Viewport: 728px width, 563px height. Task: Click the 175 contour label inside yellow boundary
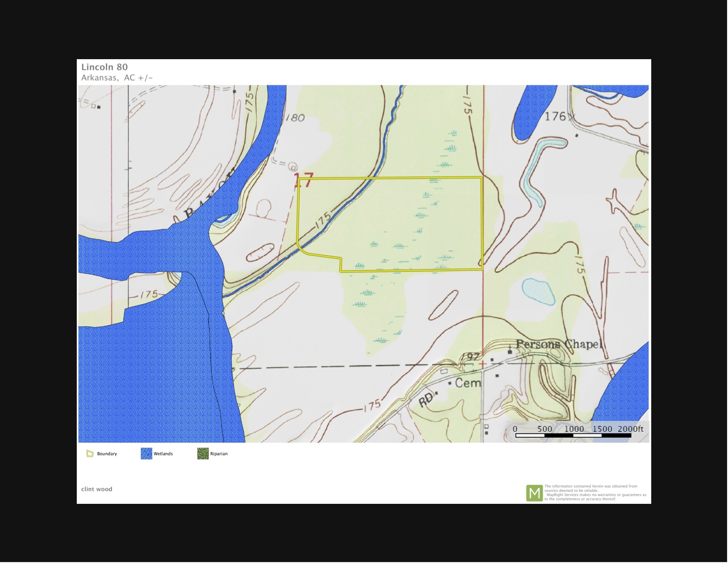pyautogui.click(x=323, y=219)
